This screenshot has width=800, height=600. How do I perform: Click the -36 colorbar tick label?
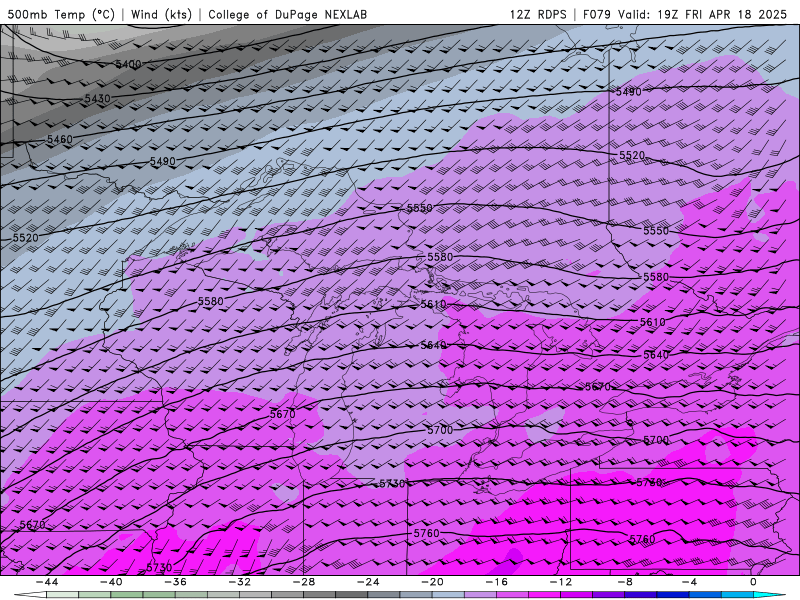175,582
